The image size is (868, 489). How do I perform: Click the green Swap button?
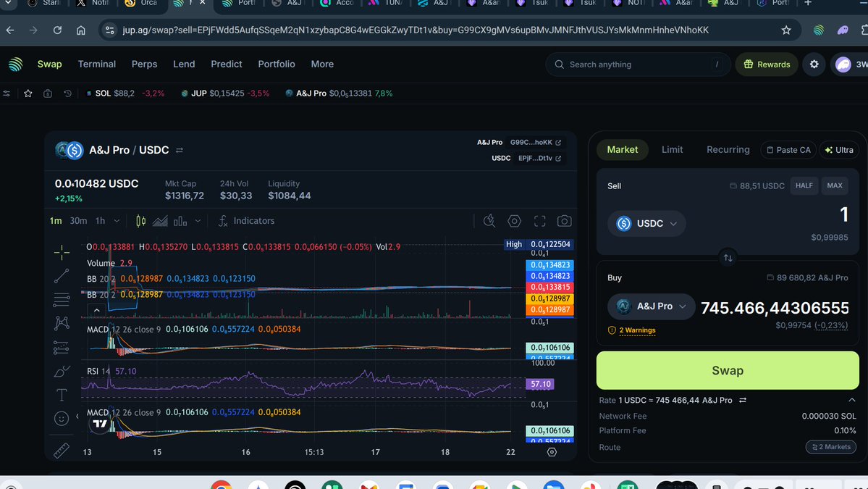[728, 370]
